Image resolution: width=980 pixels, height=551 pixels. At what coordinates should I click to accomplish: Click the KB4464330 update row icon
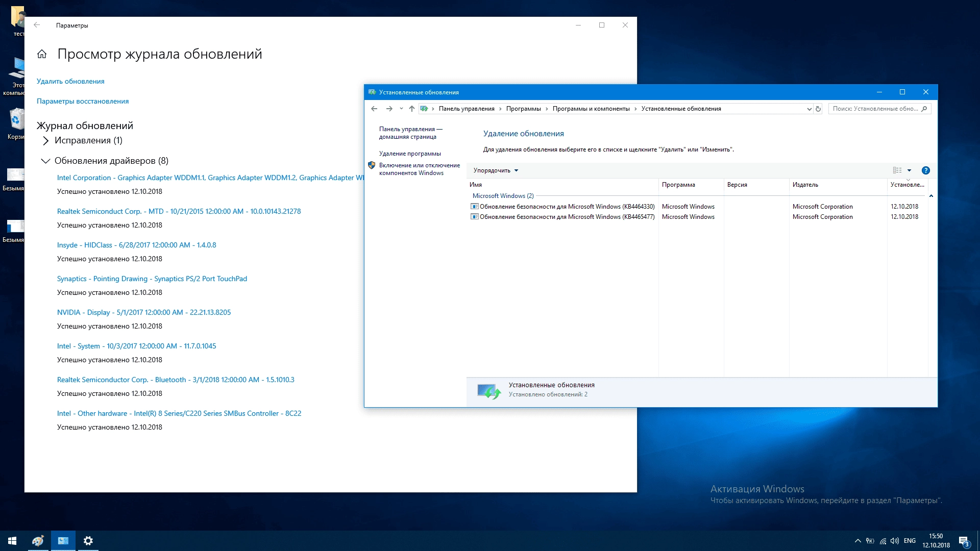tap(474, 207)
